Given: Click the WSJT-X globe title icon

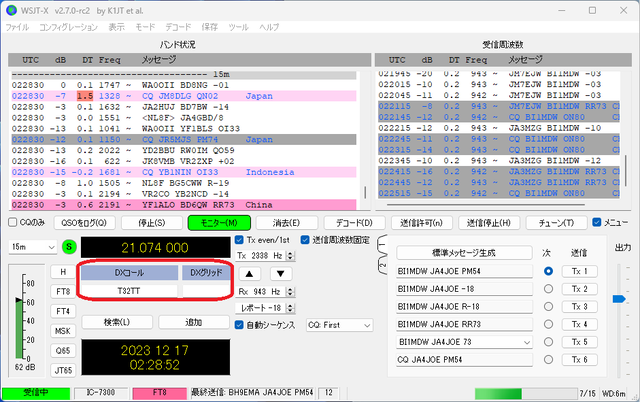Looking at the screenshot, I should 11,11.
